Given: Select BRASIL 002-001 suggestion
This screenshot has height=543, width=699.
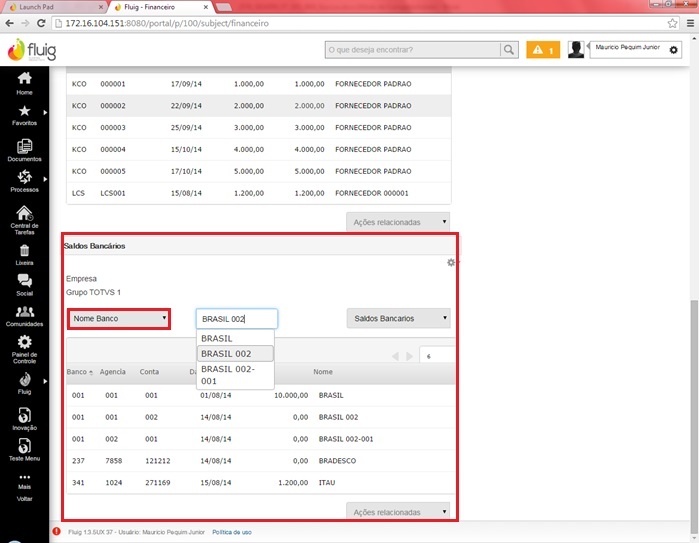Looking at the screenshot, I should click(x=235, y=375).
